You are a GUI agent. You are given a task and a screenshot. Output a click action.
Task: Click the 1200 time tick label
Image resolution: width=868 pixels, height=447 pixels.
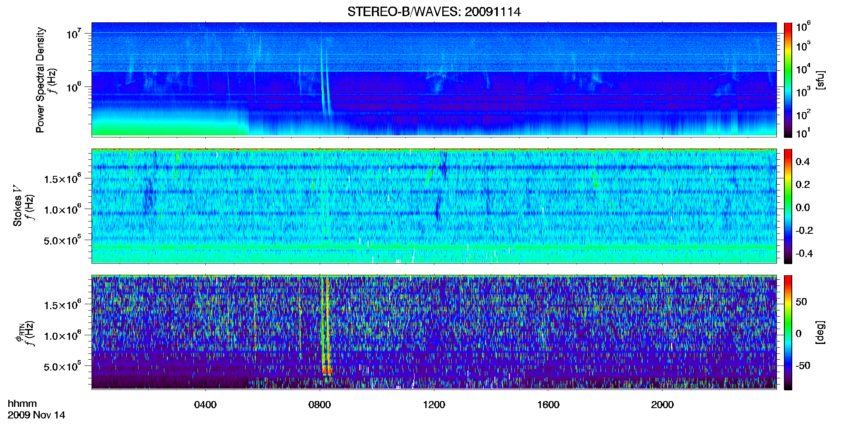click(x=434, y=405)
